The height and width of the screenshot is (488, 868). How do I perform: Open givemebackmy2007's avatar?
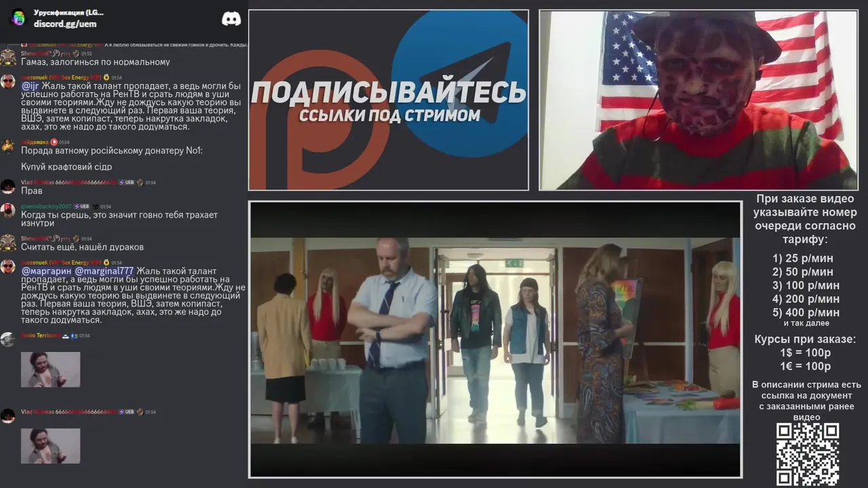(8, 211)
